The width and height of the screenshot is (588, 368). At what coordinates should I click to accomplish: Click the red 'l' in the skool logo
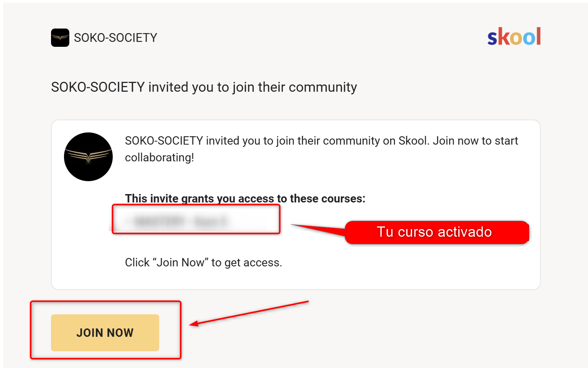(x=538, y=37)
